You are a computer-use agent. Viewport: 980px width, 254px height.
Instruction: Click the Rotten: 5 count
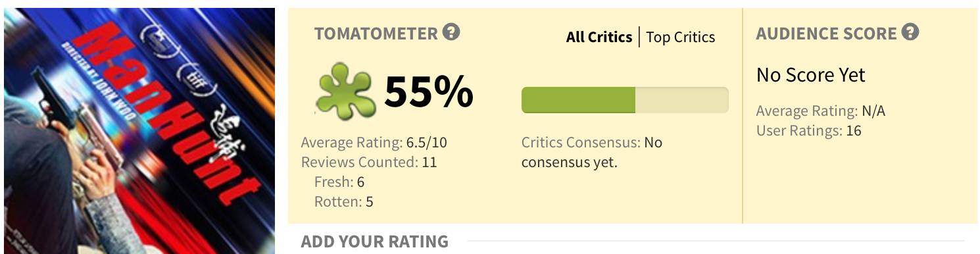click(x=344, y=201)
